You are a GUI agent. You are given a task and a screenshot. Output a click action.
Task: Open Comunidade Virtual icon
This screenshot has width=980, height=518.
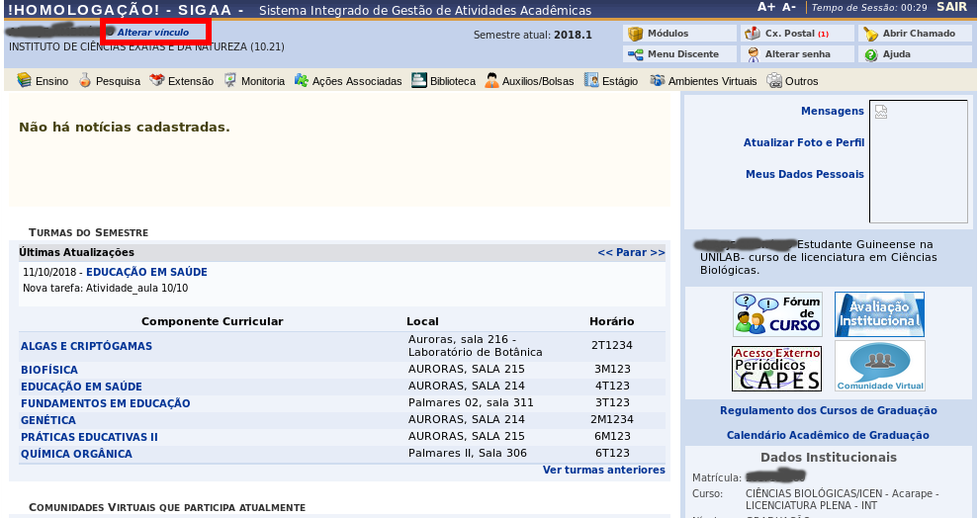[x=879, y=366]
